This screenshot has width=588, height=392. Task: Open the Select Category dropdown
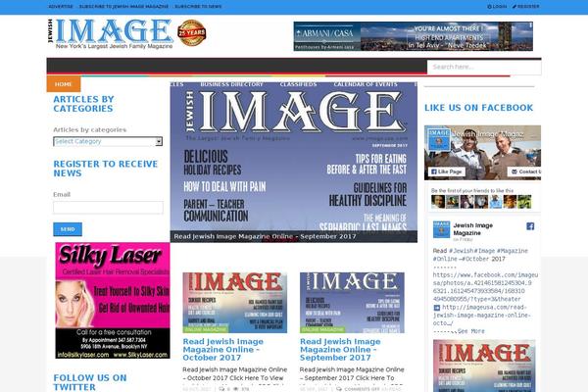pyautogui.click(x=108, y=141)
